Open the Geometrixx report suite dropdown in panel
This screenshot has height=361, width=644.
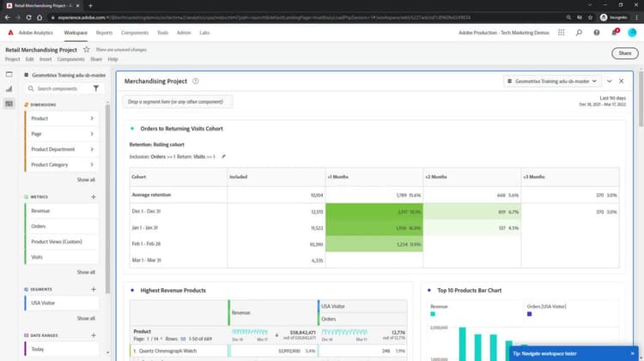click(x=552, y=81)
